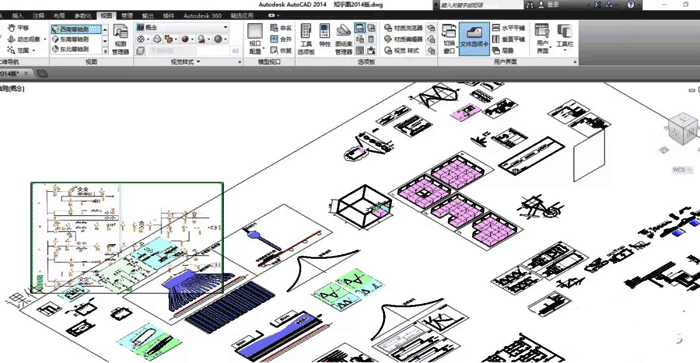This screenshot has width=700, height=363.
Task: Click the 层叠 cascade windows button
Action: tap(503, 50)
